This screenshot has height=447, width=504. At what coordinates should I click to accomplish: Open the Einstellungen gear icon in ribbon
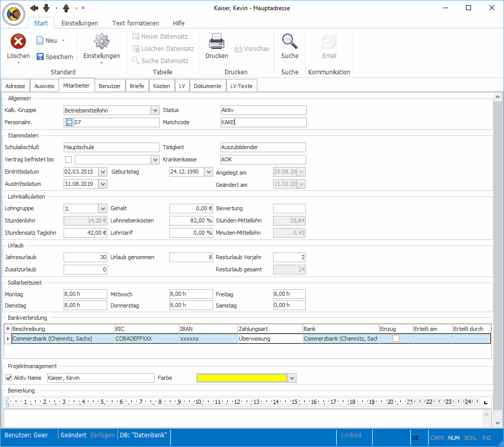point(102,41)
